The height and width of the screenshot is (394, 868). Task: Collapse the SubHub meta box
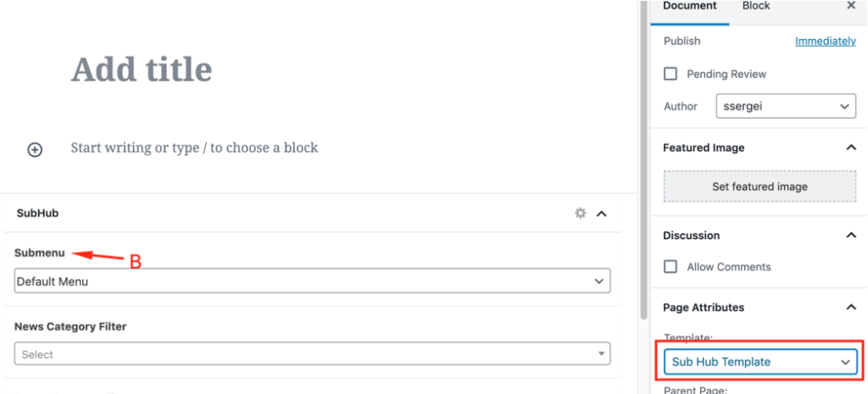click(x=602, y=214)
